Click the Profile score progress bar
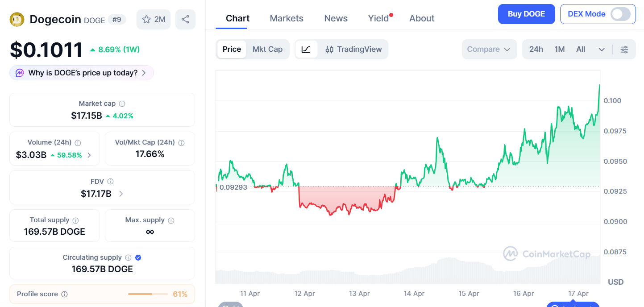This screenshot has height=307, width=644. (148, 294)
